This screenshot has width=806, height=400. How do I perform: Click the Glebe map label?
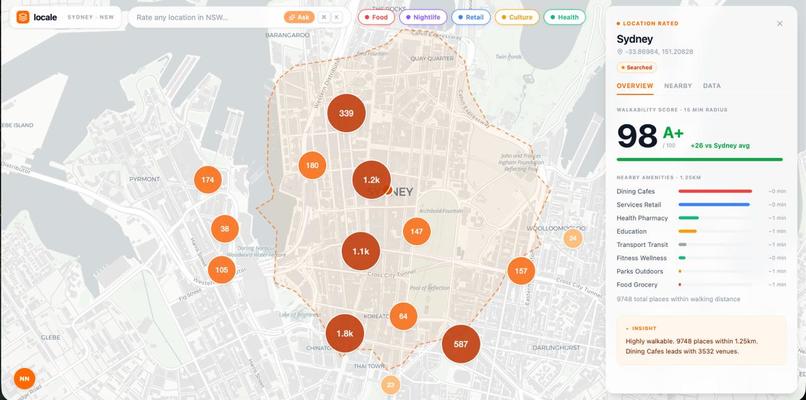(50, 338)
